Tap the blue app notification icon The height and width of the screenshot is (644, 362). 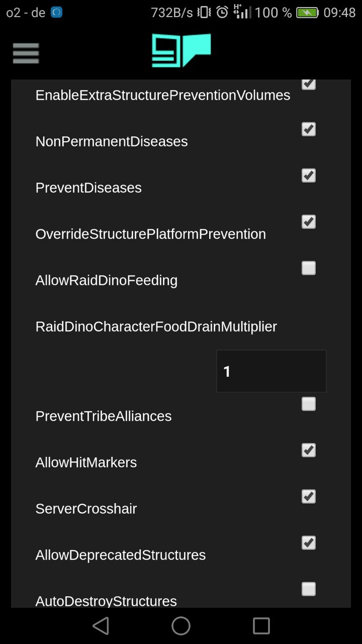(x=57, y=12)
